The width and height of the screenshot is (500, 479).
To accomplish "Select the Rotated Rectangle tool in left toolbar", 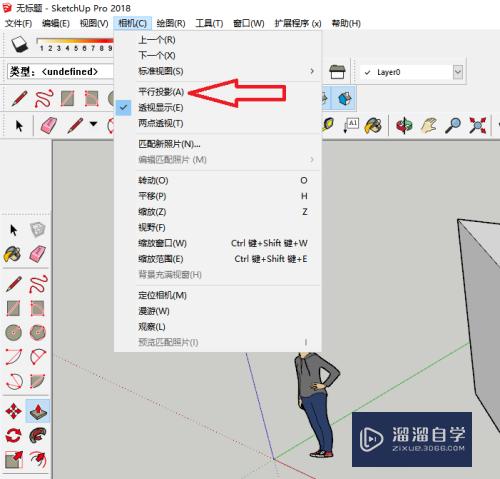I will [x=37, y=308].
